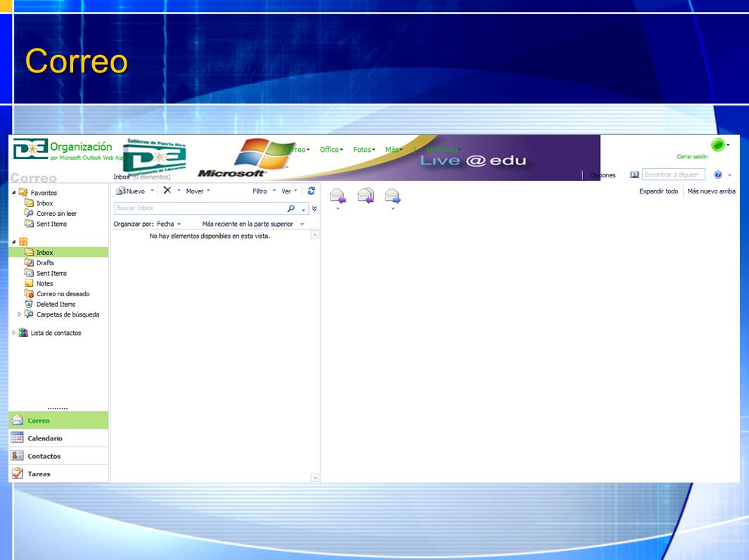This screenshot has height=560, width=749.
Task: Expand Lista de contactos
Action: click(x=14, y=333)
